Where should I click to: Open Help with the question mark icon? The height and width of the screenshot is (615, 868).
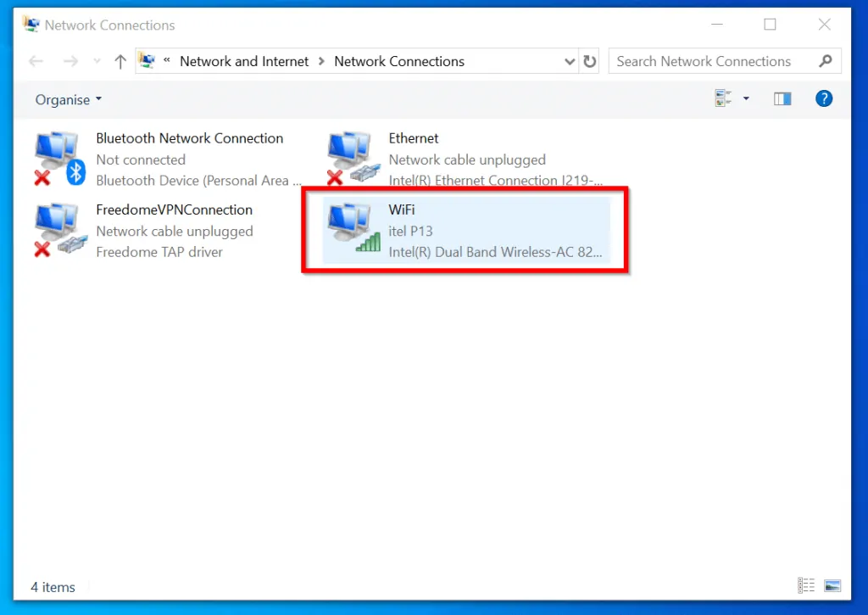pyautogui.click(x=823, y=98)
